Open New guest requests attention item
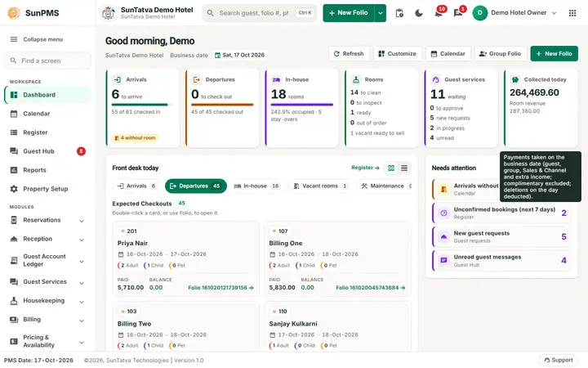 [x=501, y=236]
